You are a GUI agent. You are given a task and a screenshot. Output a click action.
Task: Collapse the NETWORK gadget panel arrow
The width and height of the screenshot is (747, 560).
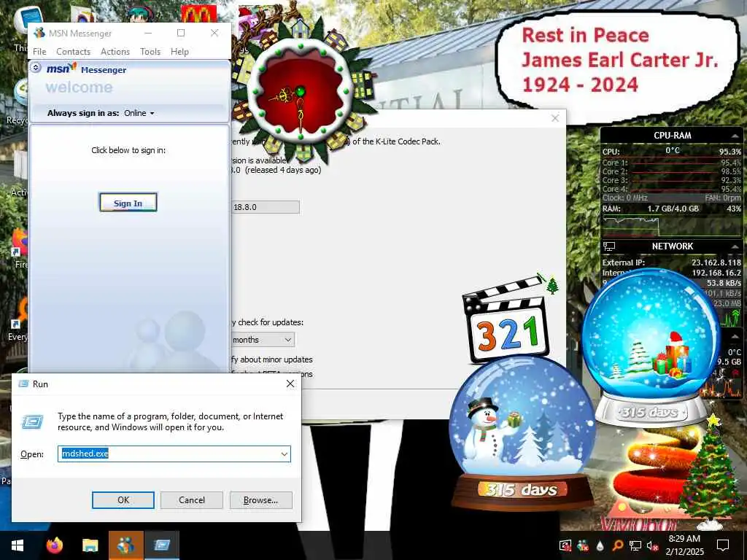pyautogui.click(x=735, y=246)
